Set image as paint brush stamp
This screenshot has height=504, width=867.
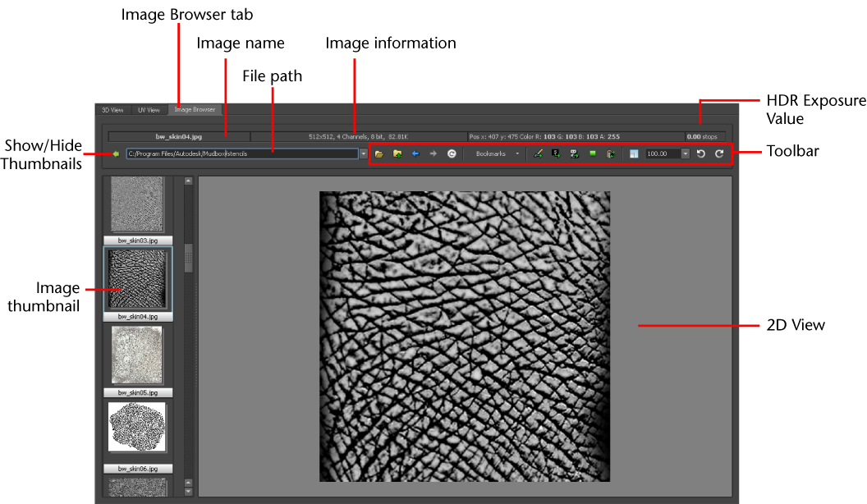(538, 154)
